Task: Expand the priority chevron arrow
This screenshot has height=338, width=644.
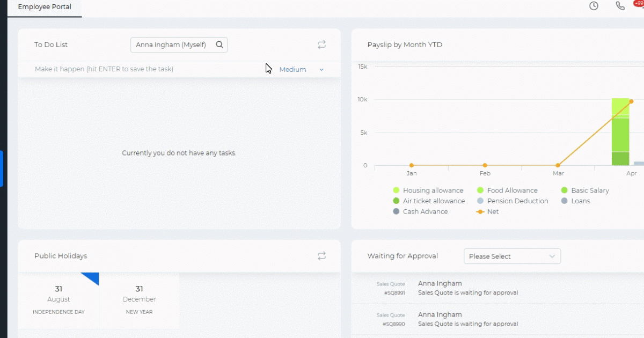Action: click(321, 70)
